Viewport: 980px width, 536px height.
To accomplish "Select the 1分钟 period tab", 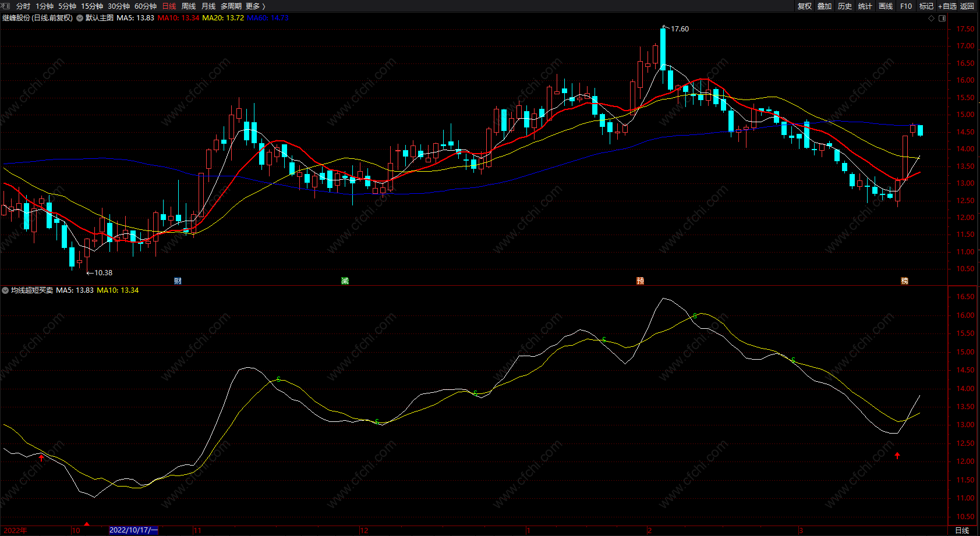I will pyautogui.click(x=44, y=6).
